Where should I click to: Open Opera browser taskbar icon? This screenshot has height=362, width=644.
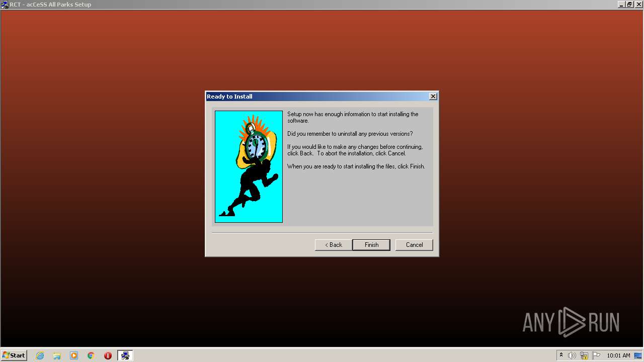108,355
